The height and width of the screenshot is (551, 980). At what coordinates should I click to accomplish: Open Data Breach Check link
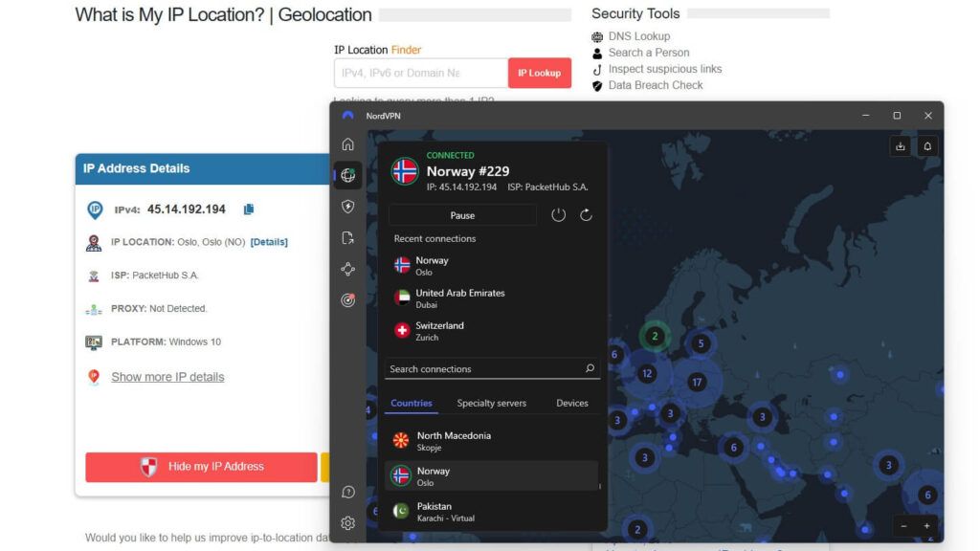click(x=656, y=85)
